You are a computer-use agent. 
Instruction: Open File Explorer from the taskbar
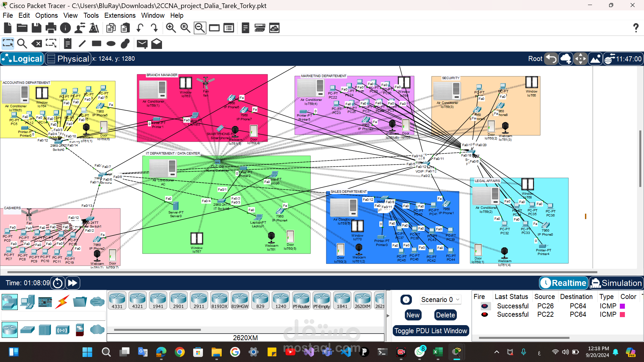pos(217,352)
